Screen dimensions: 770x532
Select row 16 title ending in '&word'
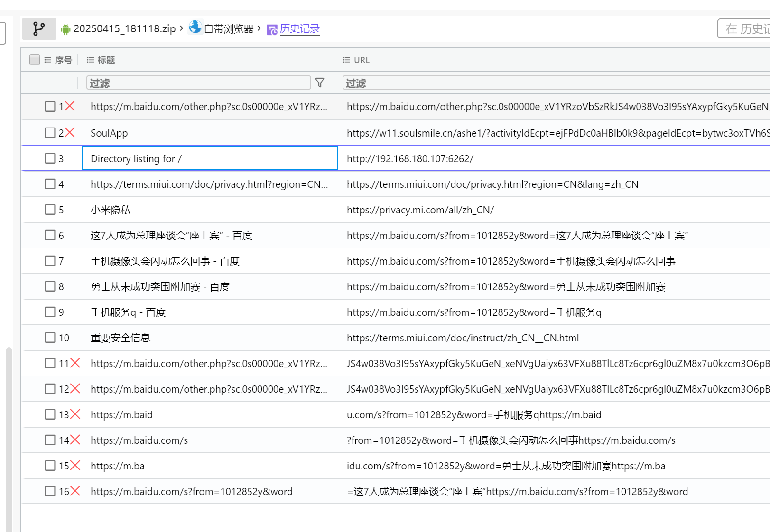pyautogui.click(x=192, y=492)
